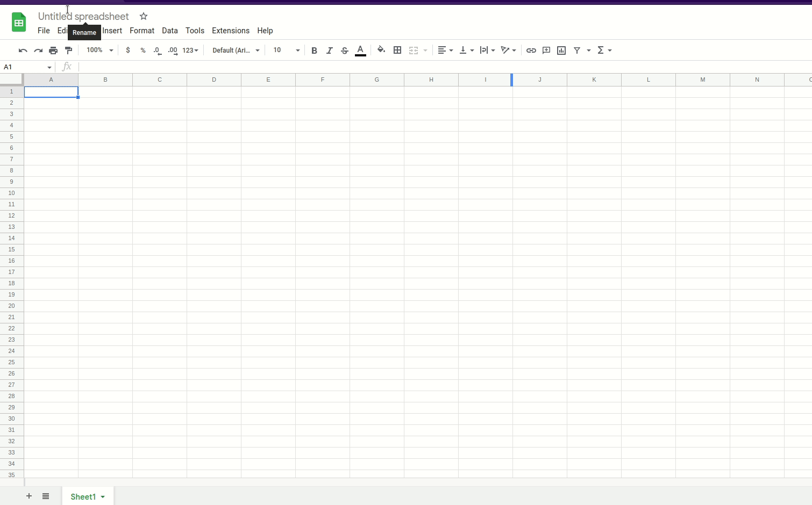Open the Borders tool
The image size is (812, 505).
coord(397,50)
